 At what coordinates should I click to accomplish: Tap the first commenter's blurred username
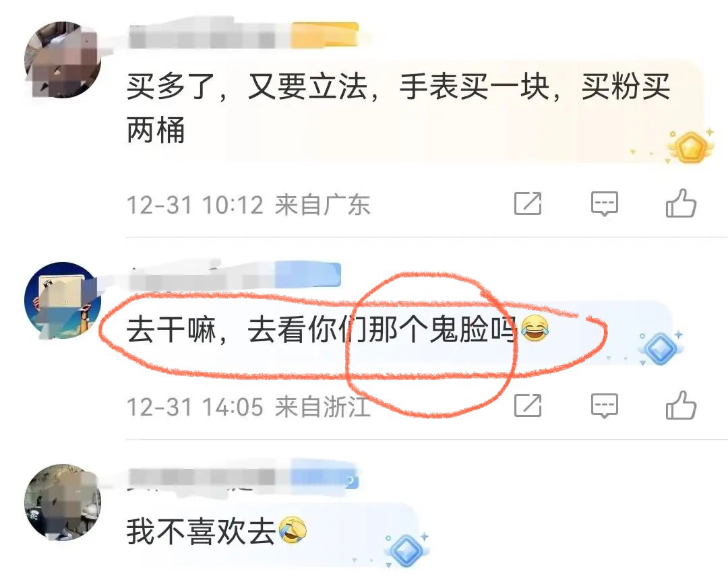point(209,36)
